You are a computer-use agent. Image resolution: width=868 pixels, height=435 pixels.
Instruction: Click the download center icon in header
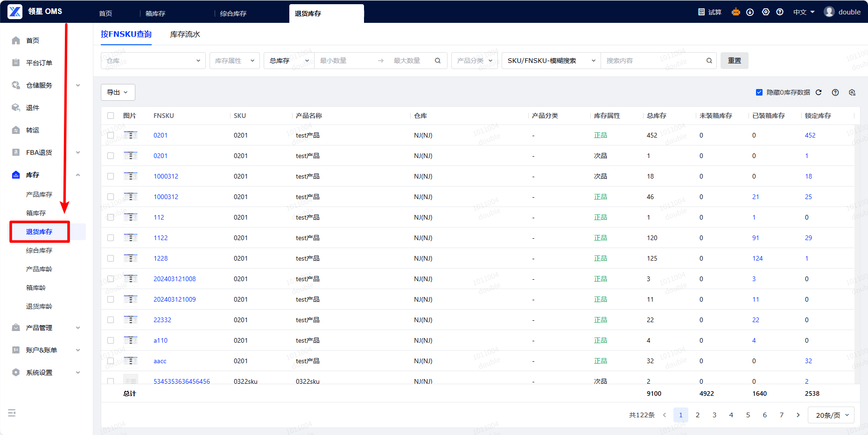click(x=750, y=12)
